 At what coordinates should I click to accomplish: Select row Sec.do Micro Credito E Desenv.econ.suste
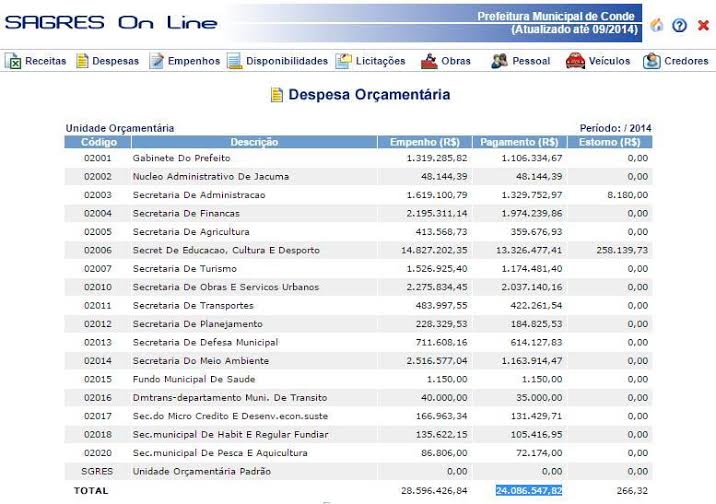[x=358, y=416]
